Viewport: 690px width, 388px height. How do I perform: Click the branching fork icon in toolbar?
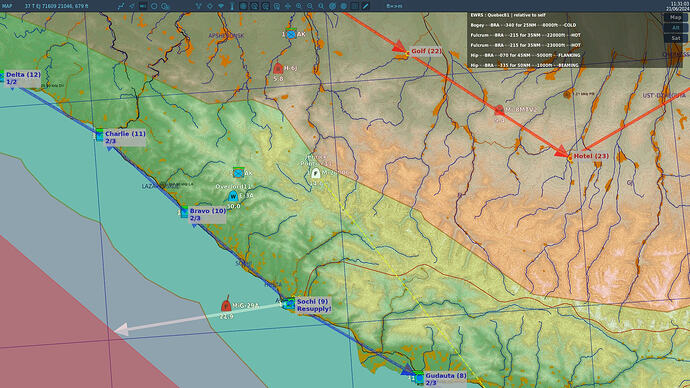point(198,6)
